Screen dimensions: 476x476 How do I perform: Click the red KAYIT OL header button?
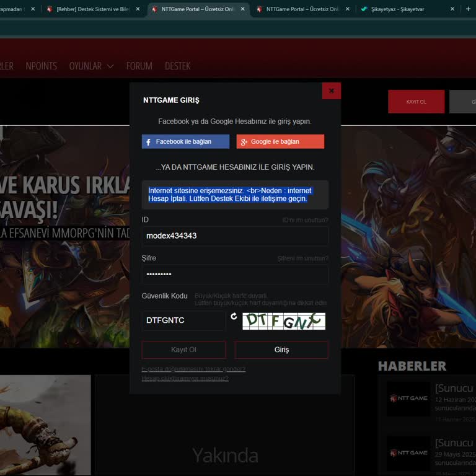click(416, 102)
